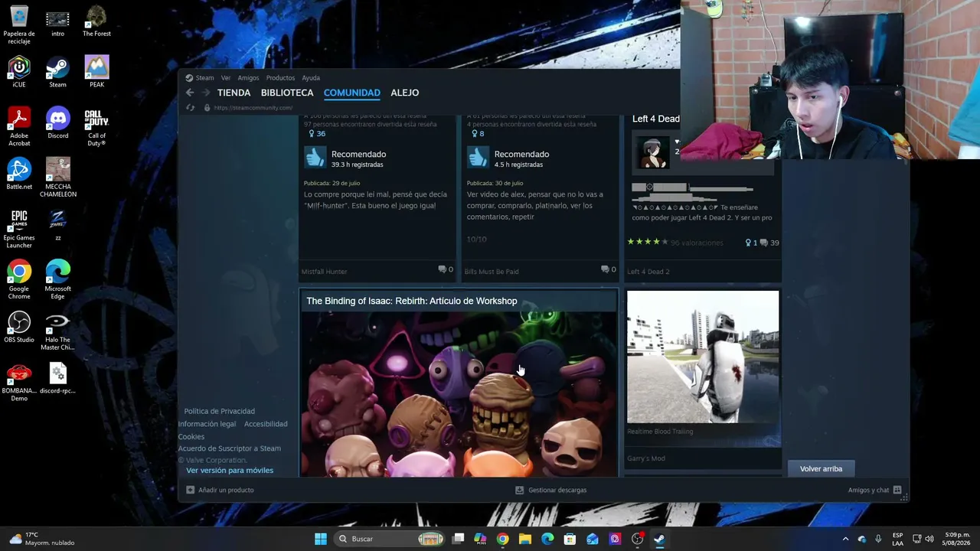Show hidden system tray icons
The width and height of the screenshot is (980, 551).
pos(845,539)
